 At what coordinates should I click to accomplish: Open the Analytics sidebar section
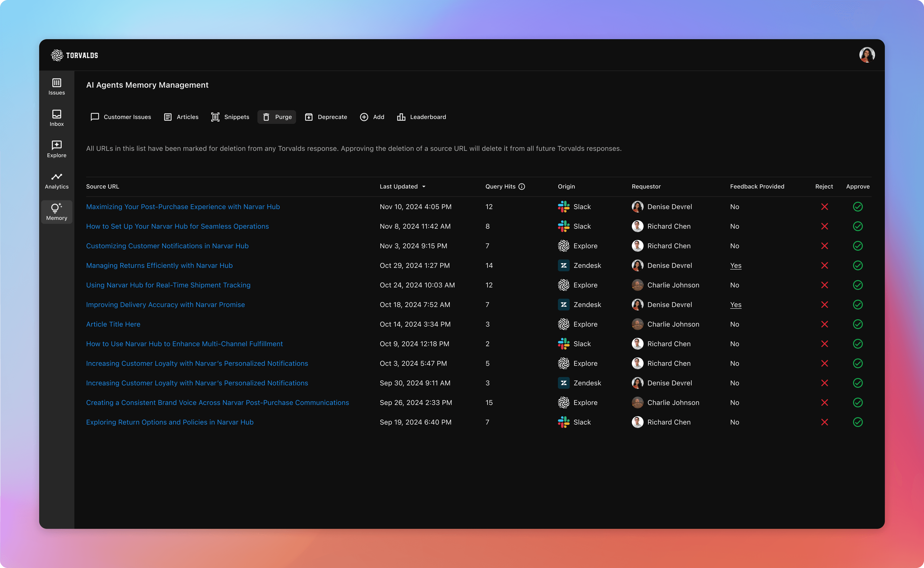57,181
